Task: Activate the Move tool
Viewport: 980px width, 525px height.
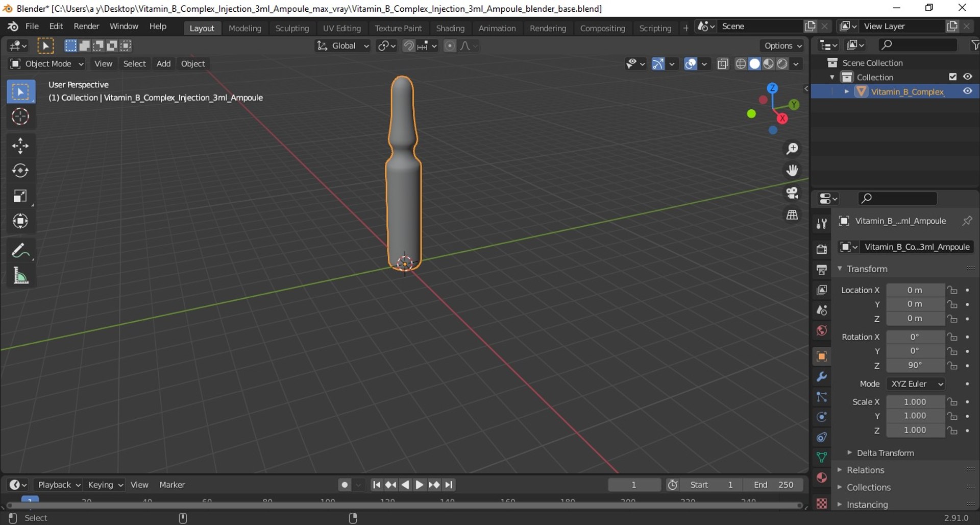Action: [20, 146]
